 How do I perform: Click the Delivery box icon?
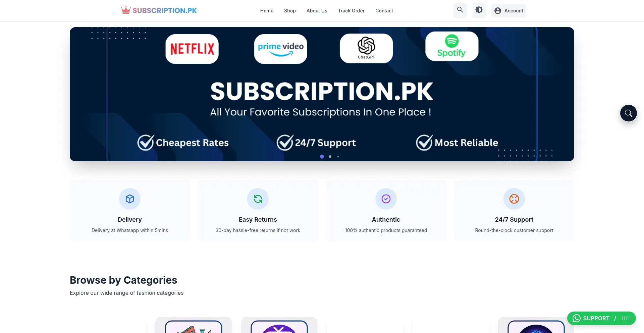click(130, 199)
